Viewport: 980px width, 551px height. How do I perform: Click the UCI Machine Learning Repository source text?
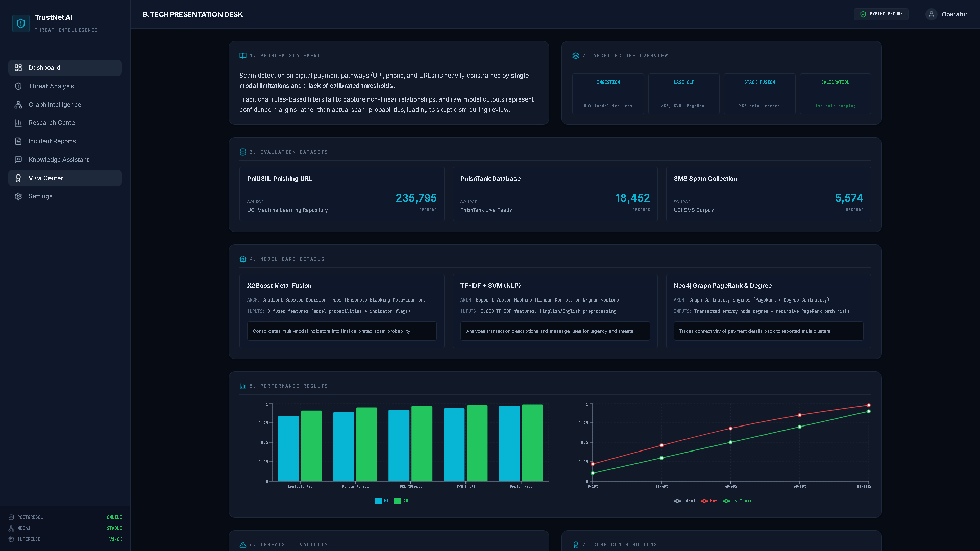coord(287,210)
